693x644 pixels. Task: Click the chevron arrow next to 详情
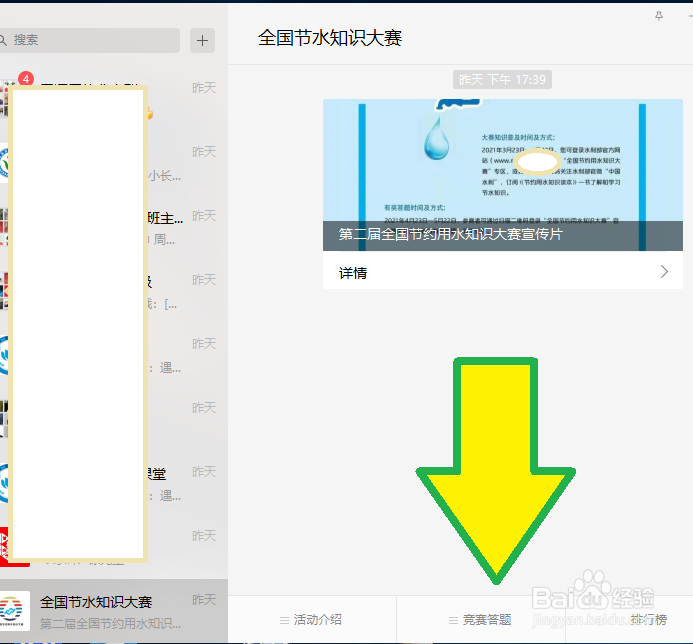click(x=664, y=271)
